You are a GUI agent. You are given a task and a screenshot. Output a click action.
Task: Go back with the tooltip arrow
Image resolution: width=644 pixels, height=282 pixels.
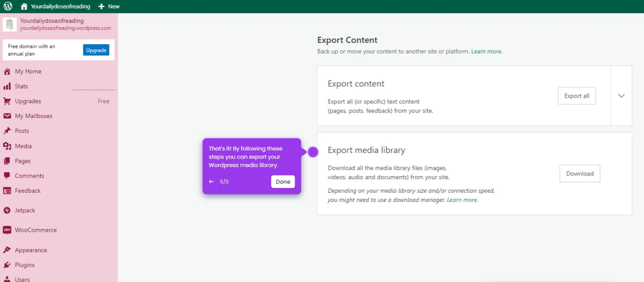pyautogui.click(x=212, y=182)
